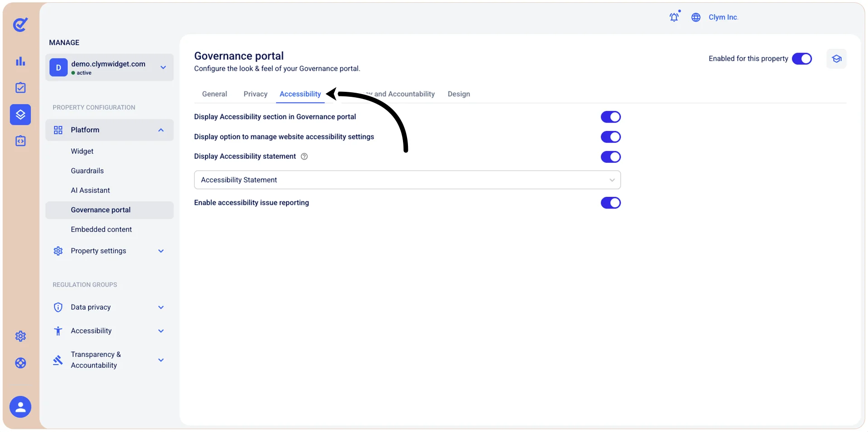Toggle Enabled for this property switch
The height and width of the screenshot is (432, 868).
[802, 59]
